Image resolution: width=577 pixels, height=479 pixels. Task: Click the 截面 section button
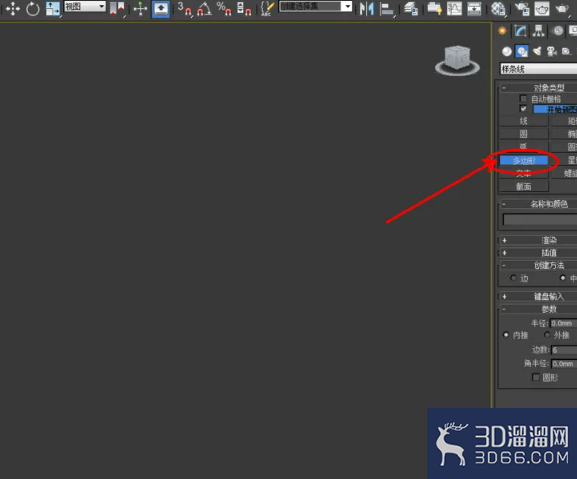pos(524,186)
